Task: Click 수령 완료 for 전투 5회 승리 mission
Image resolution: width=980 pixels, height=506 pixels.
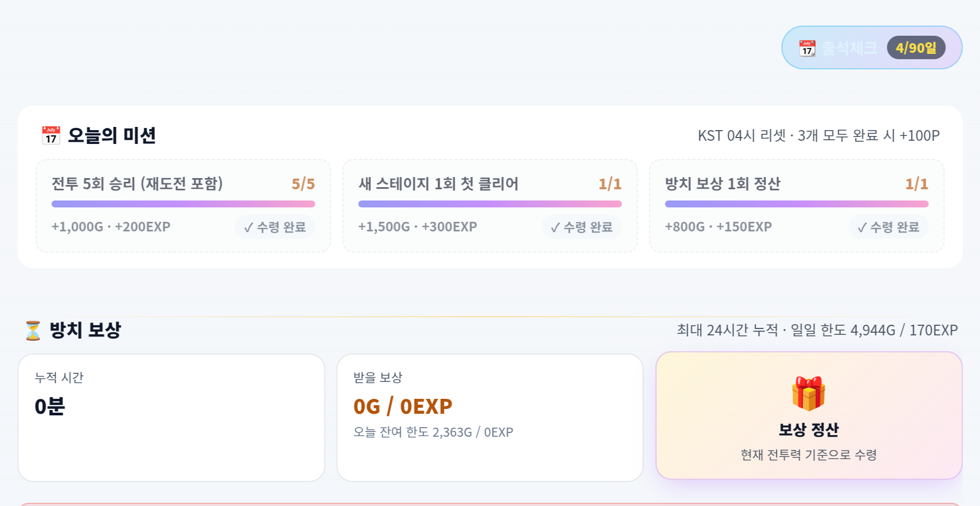Action: tap(275, 227)
